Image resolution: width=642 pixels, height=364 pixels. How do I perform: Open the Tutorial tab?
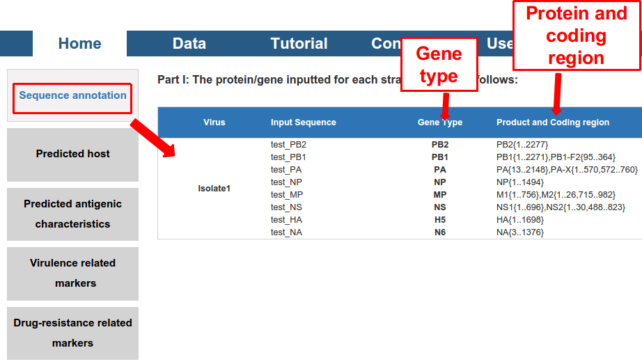(x=299, y=43)
